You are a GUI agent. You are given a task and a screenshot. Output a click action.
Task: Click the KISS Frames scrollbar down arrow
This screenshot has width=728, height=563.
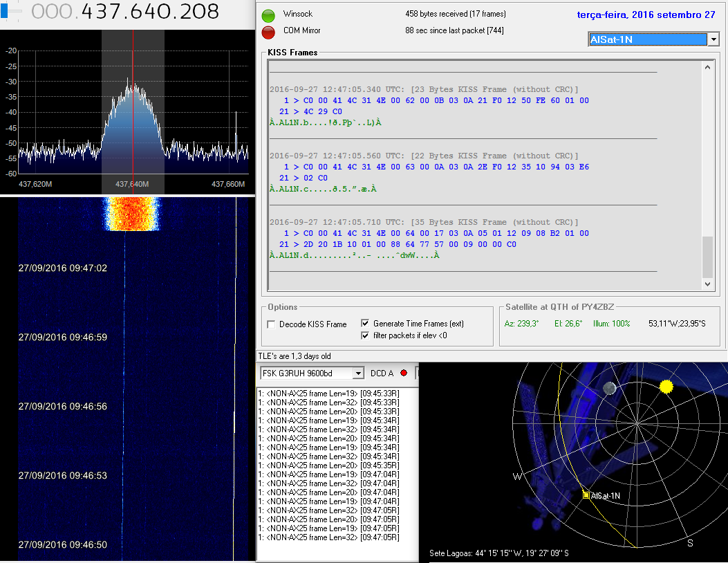[x=707, y=284]
